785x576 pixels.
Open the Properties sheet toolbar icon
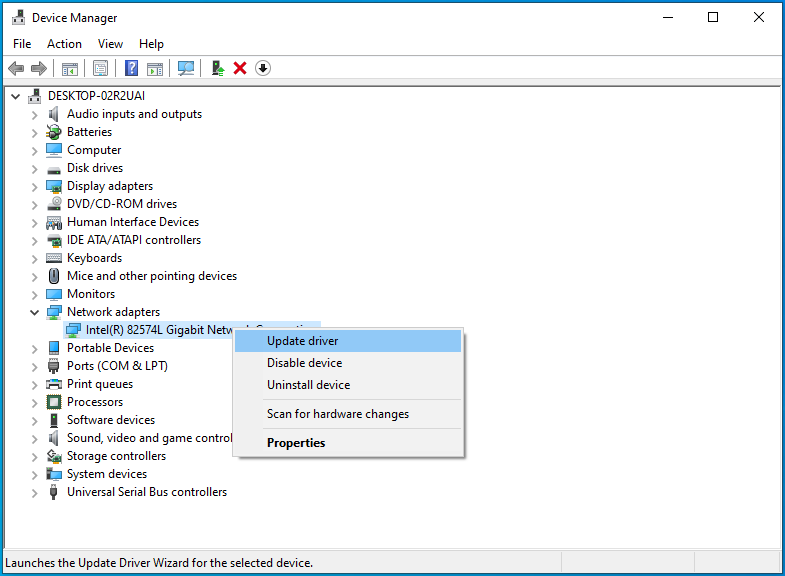coord(101,68)
